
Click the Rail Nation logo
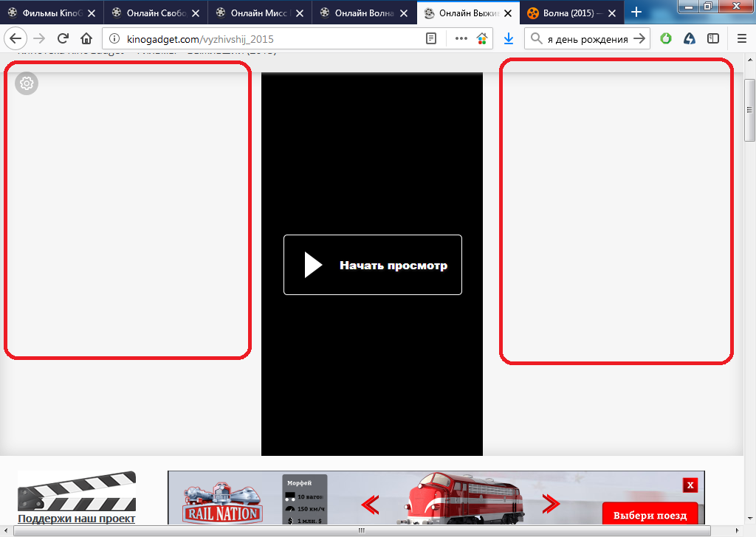(x=223, y=505)
